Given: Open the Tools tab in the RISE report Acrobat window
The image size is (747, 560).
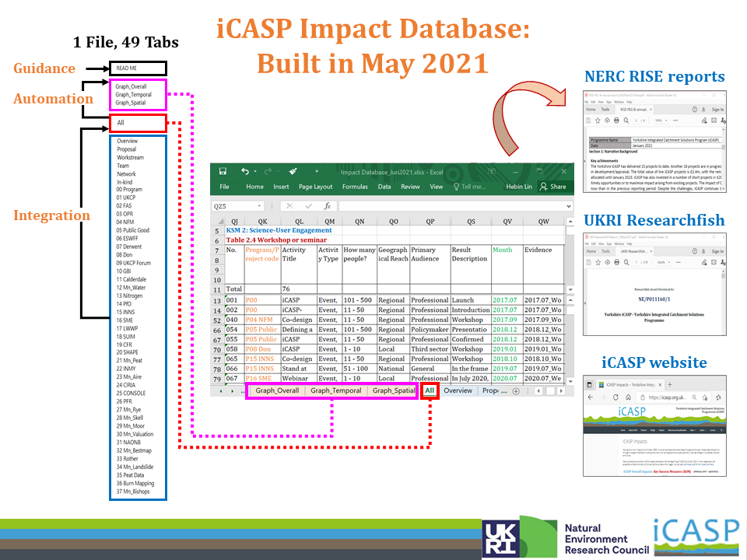Looking at the screenshot, I should (605, 110).
